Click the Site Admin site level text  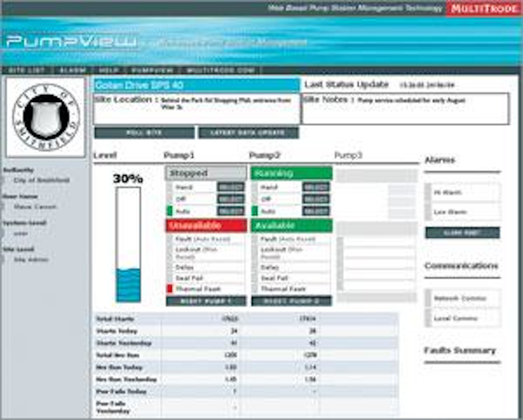[31, 260]
